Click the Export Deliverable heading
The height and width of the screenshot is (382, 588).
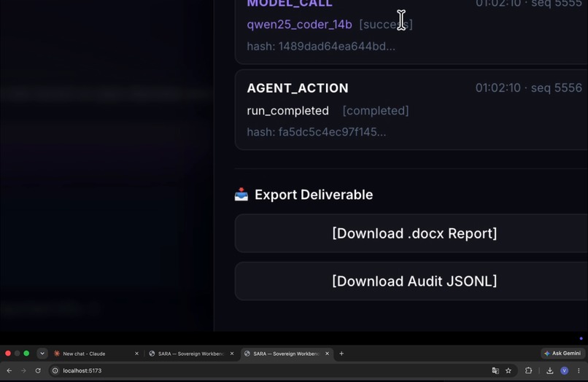[314, 195]
